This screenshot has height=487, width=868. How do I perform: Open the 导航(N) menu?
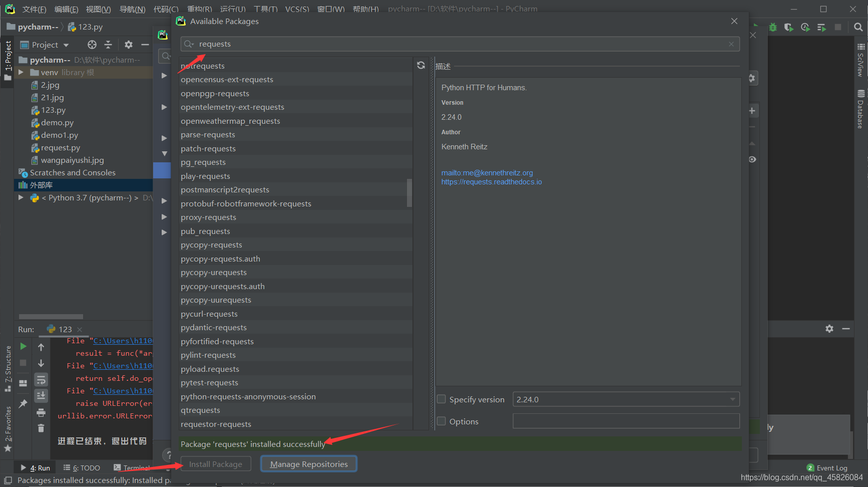(132, 9)
